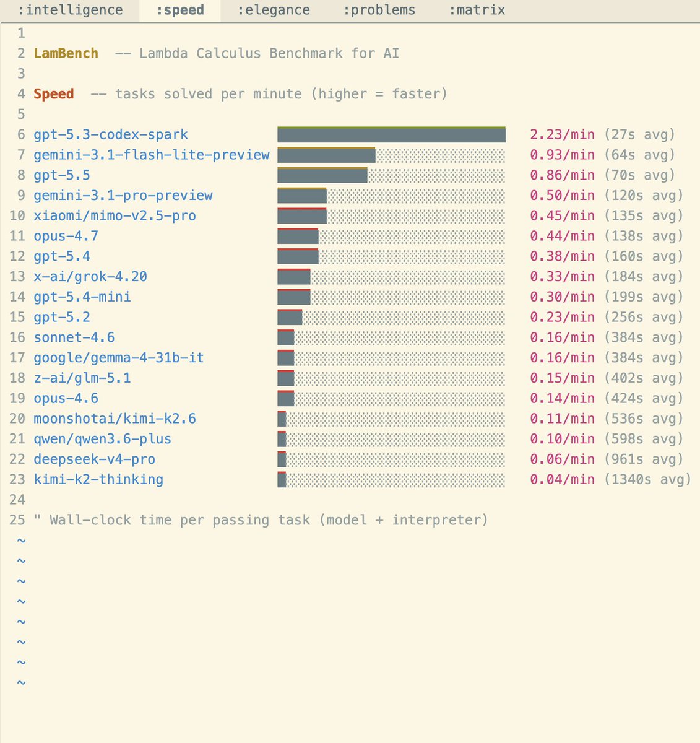
Task: Click the 0.50/min speed value
Action: (562, 196)
